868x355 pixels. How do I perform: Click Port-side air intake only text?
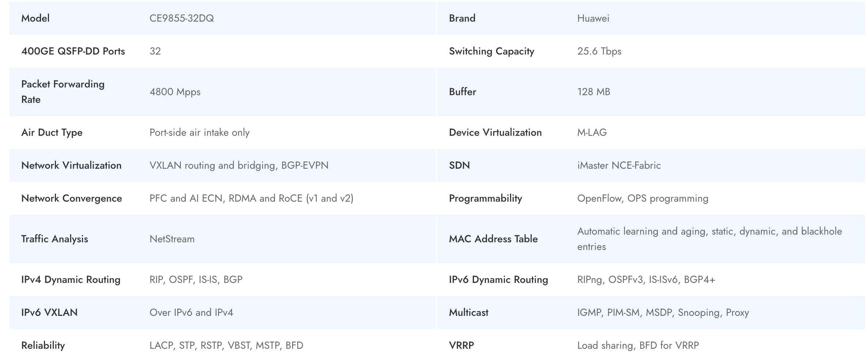(199, 132)
